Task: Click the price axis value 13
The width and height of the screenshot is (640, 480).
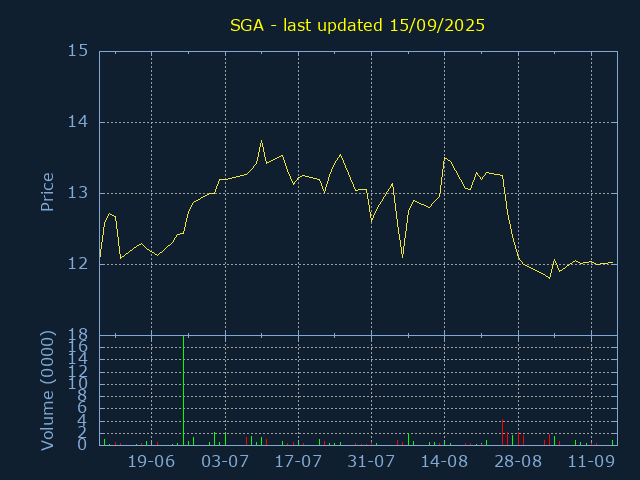Action: click(78, 193)
